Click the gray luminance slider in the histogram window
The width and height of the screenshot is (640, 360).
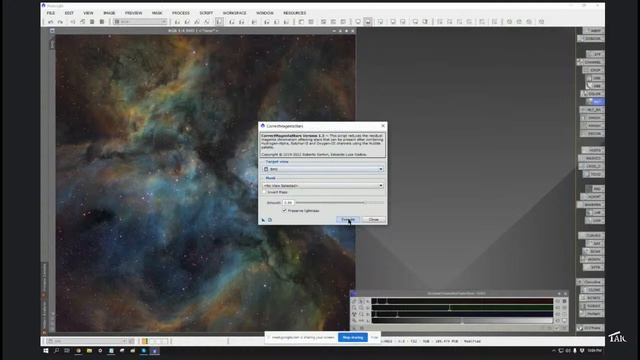pos(462,321)
